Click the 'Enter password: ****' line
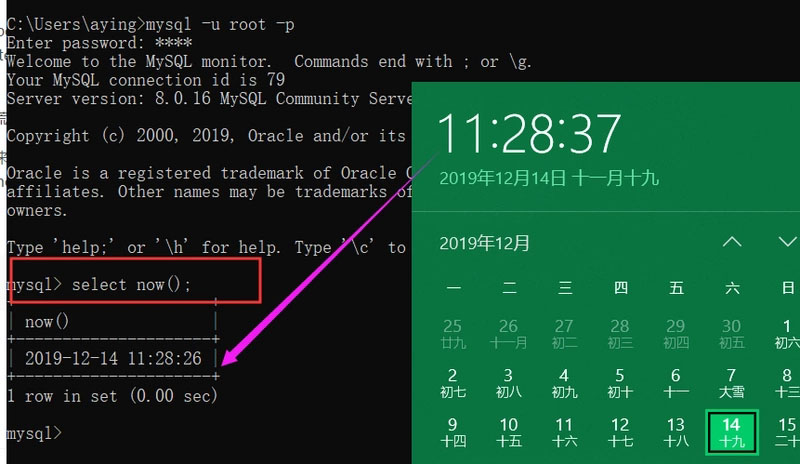This screenshot has width=800, height=464. click(99, 43)
